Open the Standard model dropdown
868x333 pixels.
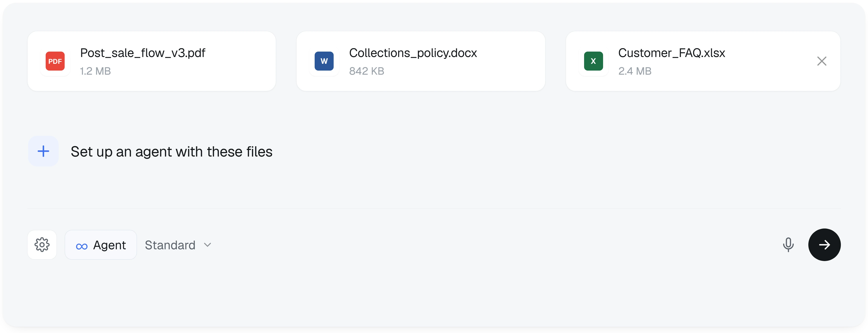tap(178, 245)
